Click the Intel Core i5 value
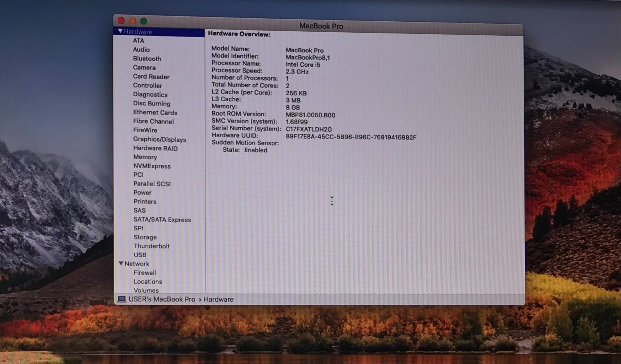The height and width of the screenshot is (364, 621). tap(303, 65)
